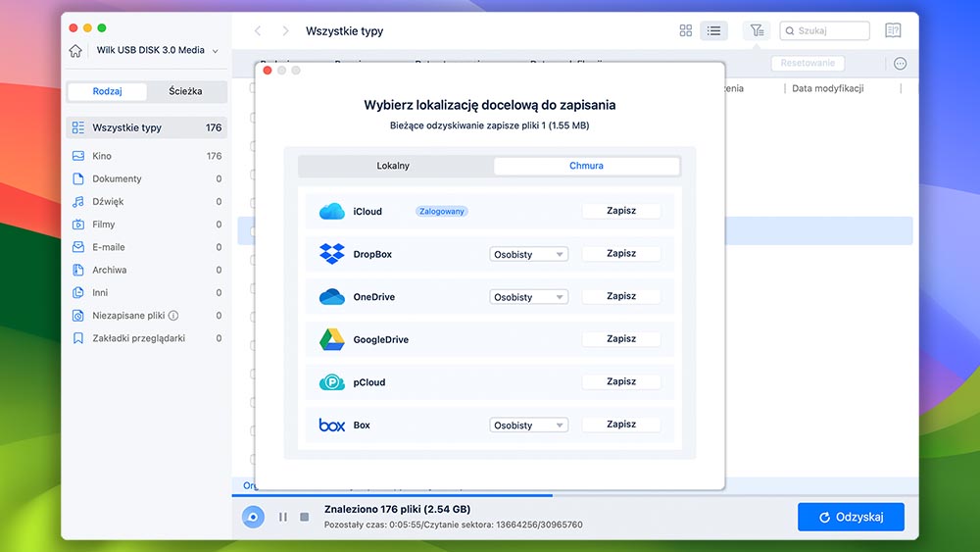Open the filter options
980x552 pixels.
(757, 30)
